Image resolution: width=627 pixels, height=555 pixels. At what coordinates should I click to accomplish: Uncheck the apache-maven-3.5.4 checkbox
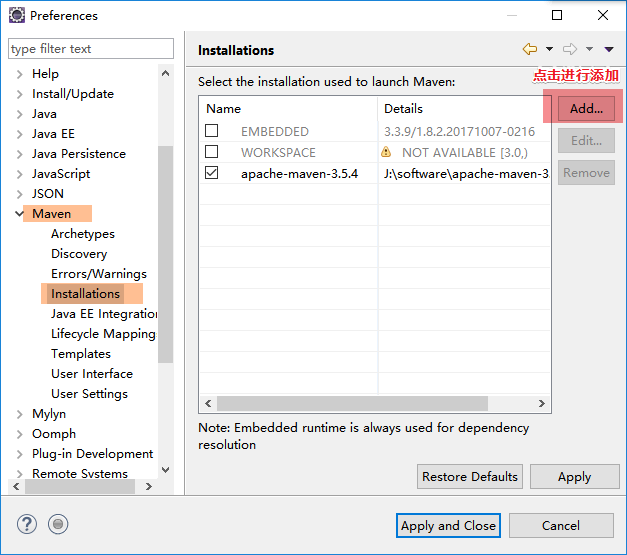(x=212, y=173)
